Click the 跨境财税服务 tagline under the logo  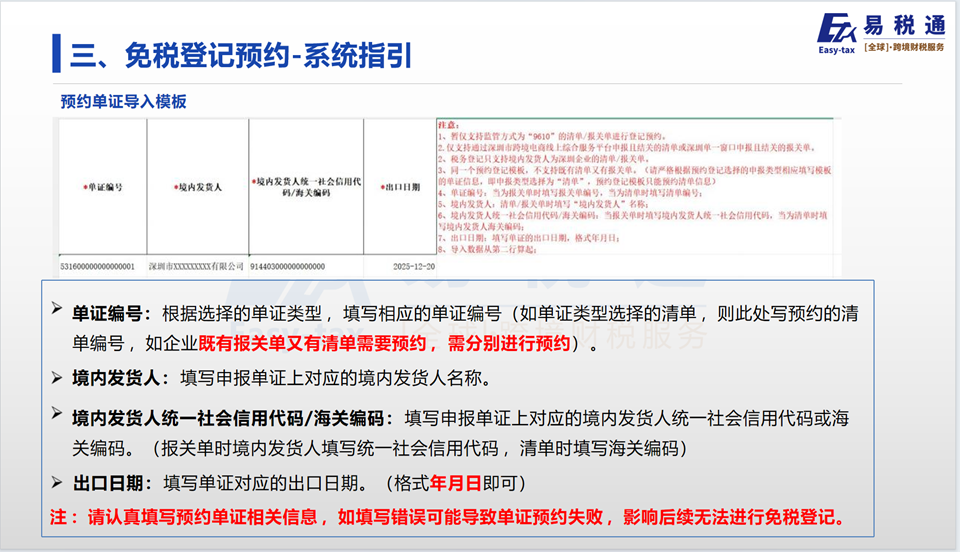[904, 47]
